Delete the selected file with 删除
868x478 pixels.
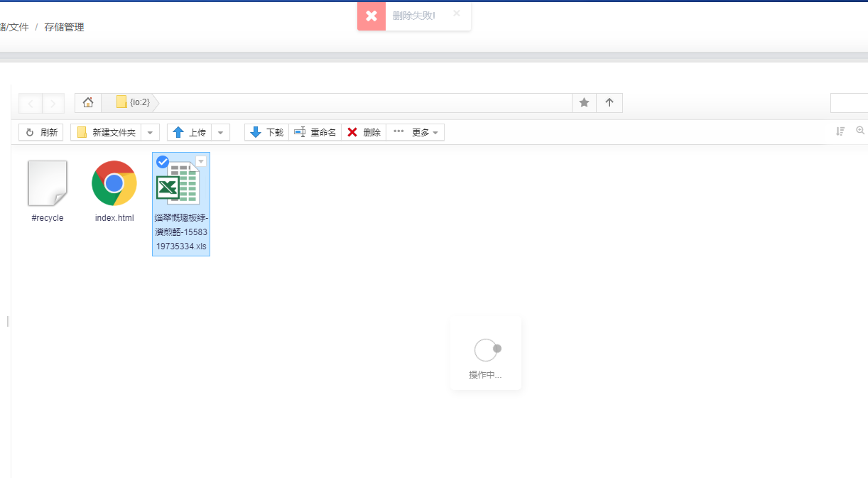pos(364,132)
